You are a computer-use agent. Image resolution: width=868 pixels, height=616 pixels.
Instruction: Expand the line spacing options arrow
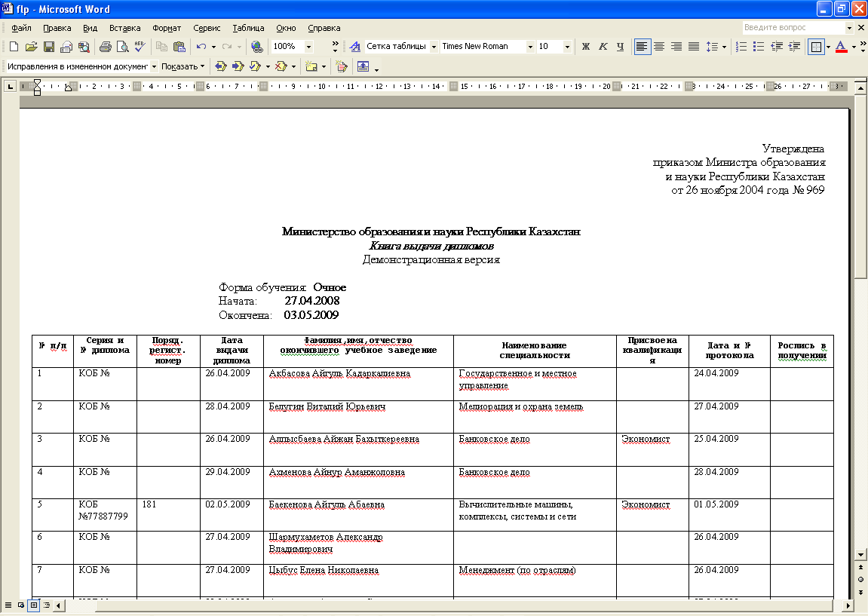[724, 47]
